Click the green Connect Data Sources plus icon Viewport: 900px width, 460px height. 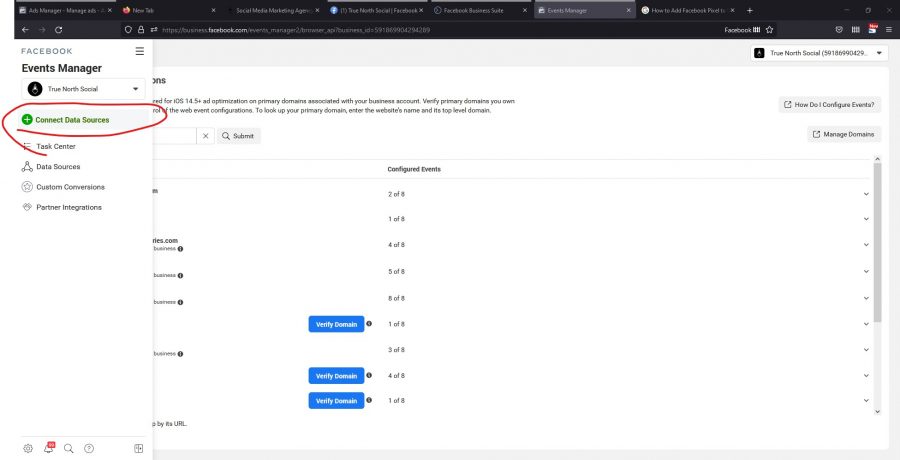pyautogui.click(x=27, y=119)
